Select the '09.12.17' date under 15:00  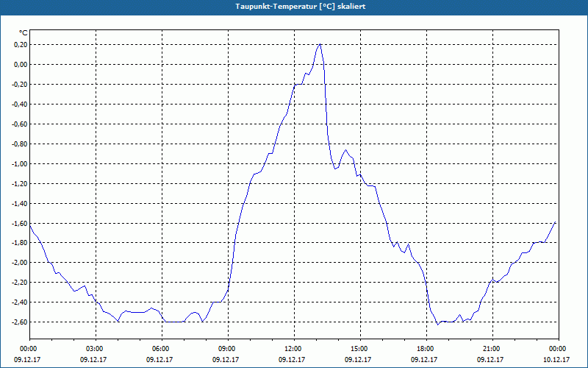[358, 359]
